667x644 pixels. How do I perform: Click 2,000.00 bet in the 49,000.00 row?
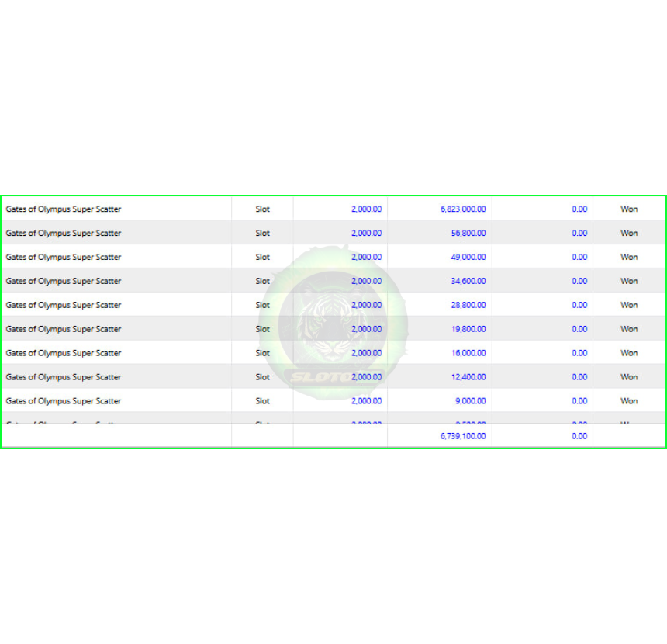click(367, 257)
